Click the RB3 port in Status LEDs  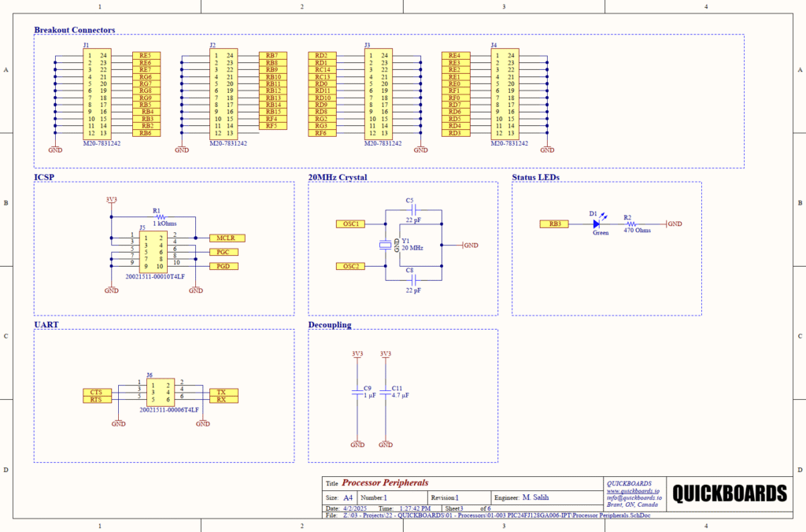554,224
